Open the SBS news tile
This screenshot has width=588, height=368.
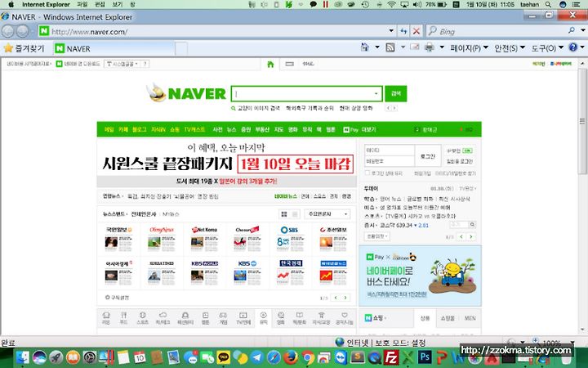289,238
